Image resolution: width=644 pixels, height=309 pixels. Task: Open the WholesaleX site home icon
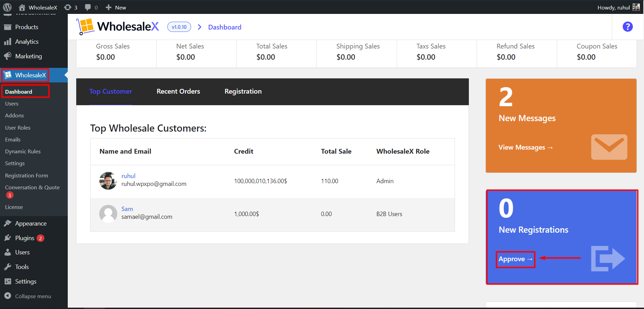click(x=22, y=7)
